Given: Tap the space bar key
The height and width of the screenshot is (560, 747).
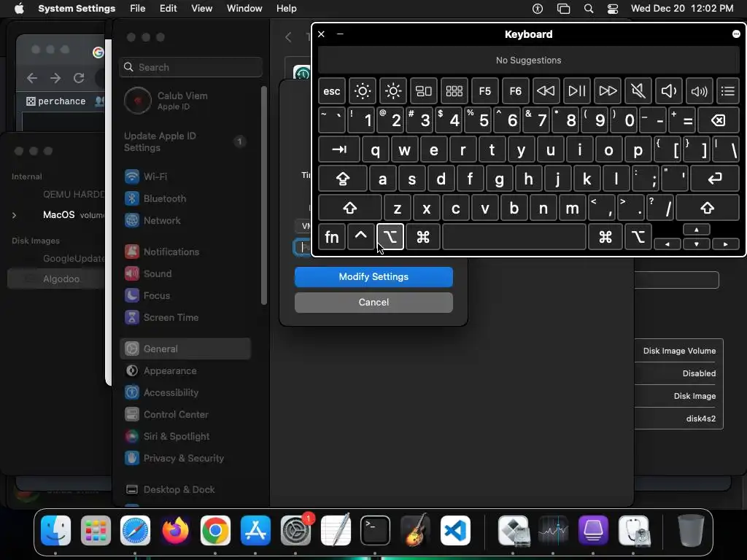Looking at the screenshot, I should [x=514, y=237].
